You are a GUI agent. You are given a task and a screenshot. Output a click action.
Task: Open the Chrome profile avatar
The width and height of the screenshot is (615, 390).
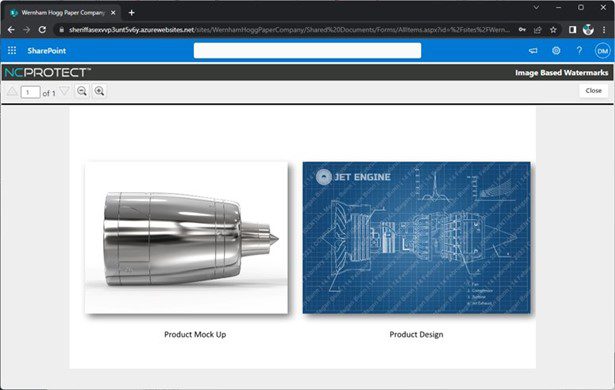tap(588, 30)
